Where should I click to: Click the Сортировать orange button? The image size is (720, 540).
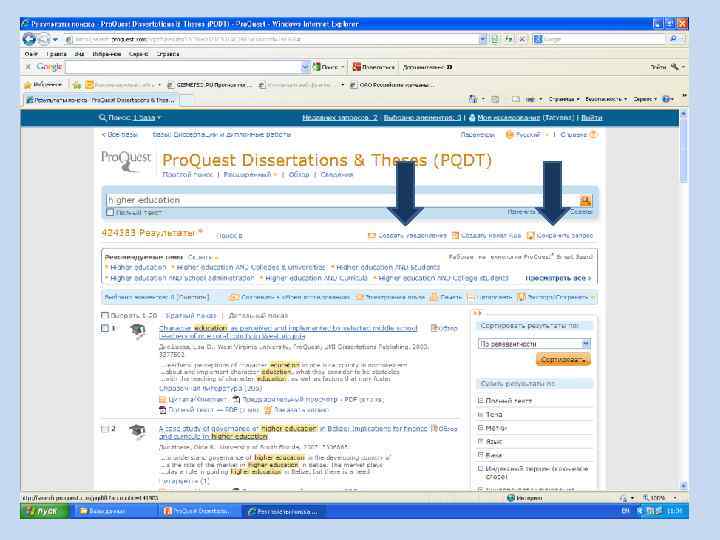(563, 360)
